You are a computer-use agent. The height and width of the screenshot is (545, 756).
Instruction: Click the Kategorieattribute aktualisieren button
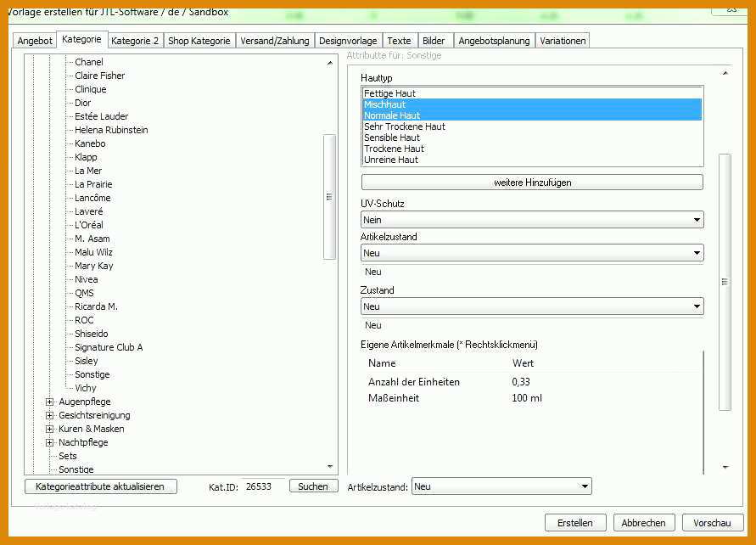point(100,486)
